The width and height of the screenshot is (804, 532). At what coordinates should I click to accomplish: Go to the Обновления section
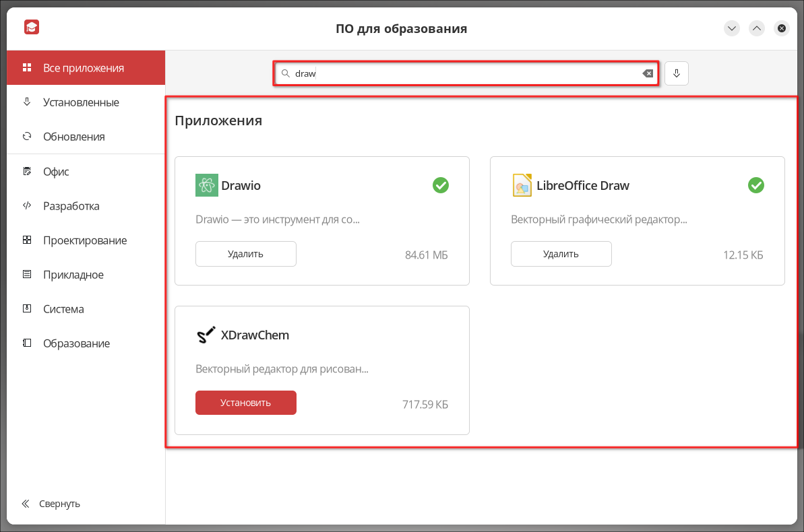[x=86, y=136]
